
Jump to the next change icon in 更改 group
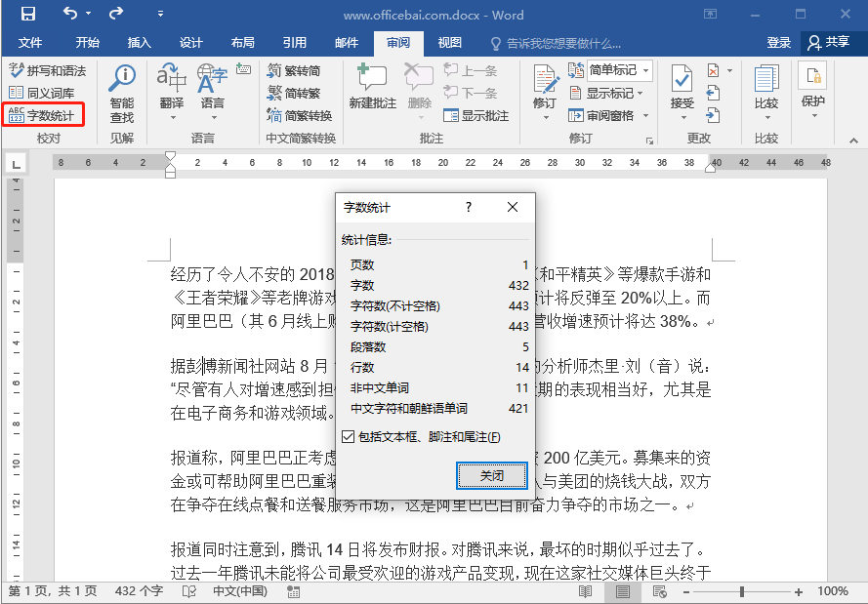pos(714,115)
